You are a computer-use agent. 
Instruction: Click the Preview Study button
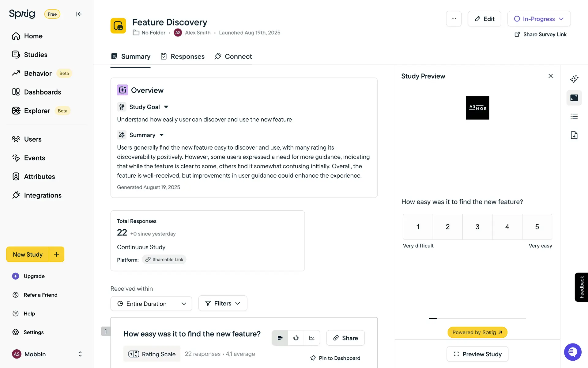[x=477, y=354]
